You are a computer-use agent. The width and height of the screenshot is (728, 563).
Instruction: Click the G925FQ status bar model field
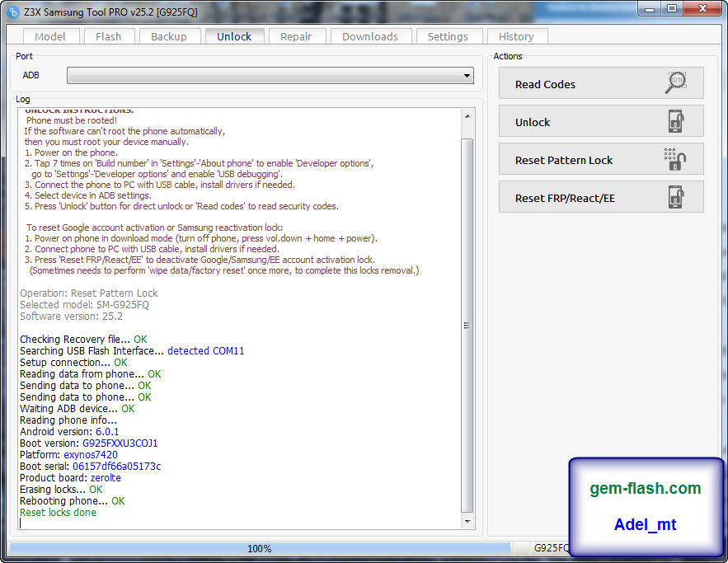[551, 548]
